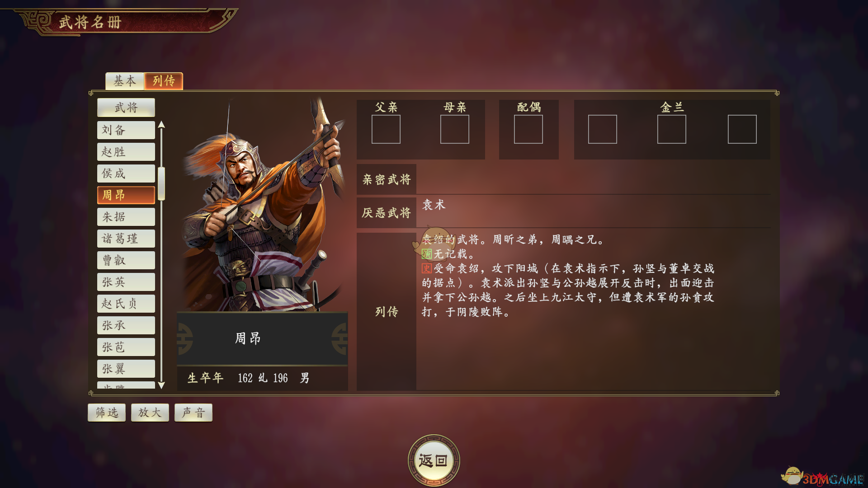Screen dimensions: 868x488
Task: Click the 母亲 empty portrait slot
Action: (x=455, y=129)
